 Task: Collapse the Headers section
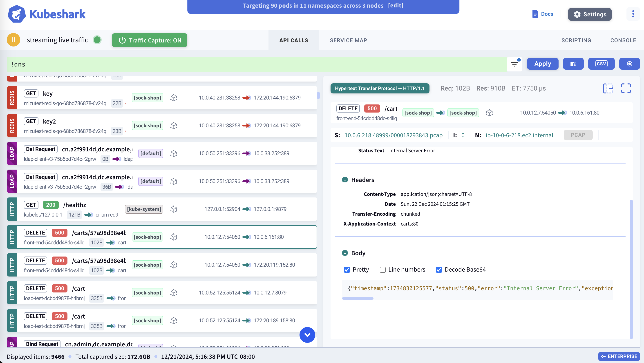coord(345,179)
